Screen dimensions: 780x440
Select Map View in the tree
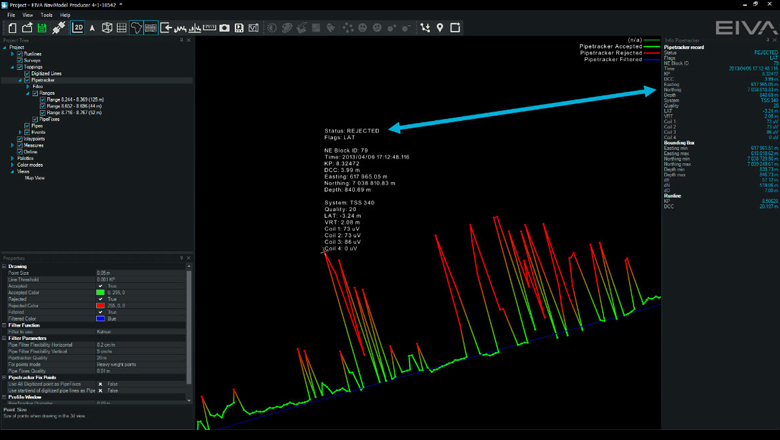click(x=35, y=178)
